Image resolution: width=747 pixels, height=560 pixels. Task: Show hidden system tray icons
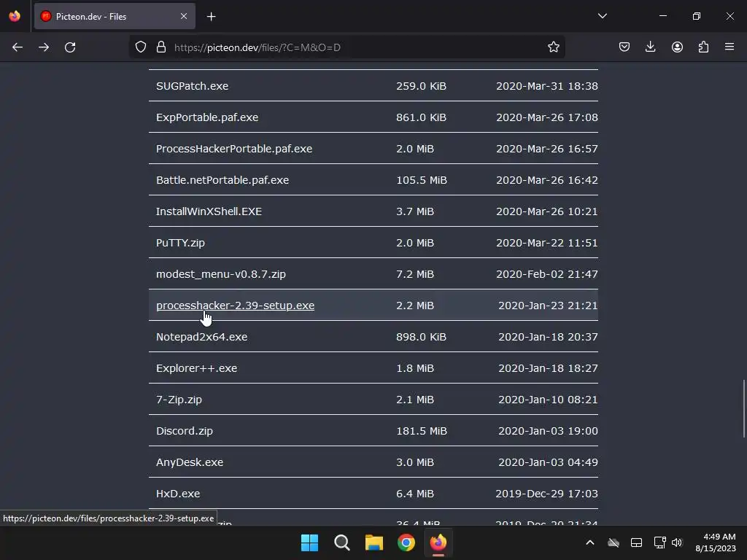[589, 542]
